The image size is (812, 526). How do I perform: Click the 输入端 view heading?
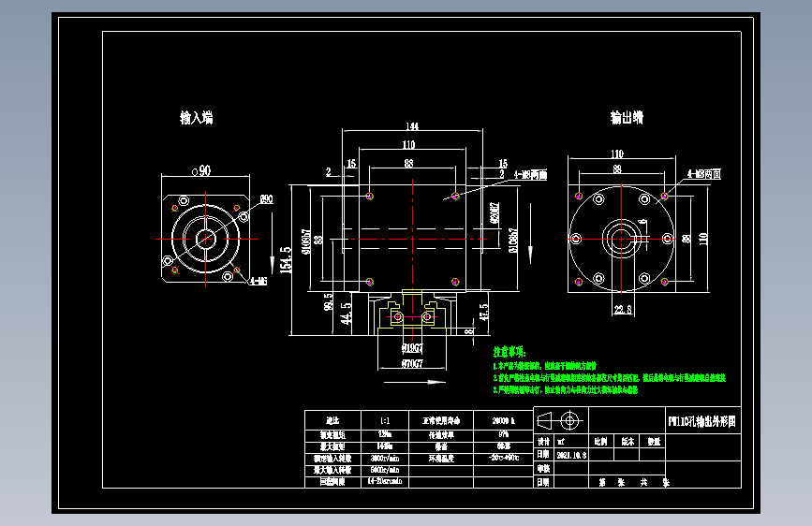click(197, 118)
